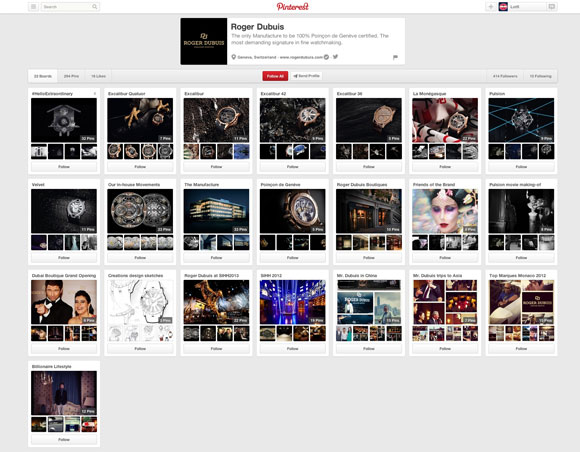Image resolution: width=580 pixels, height=452 pixels.
Task: Click the magnifier search icon
Action: click(x=95, y=7)
